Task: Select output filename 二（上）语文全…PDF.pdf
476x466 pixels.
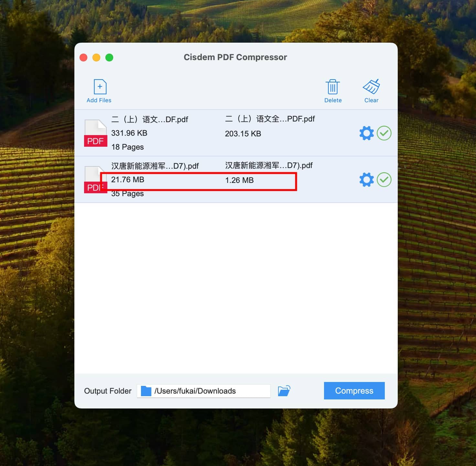Action: tap(270, 119)
